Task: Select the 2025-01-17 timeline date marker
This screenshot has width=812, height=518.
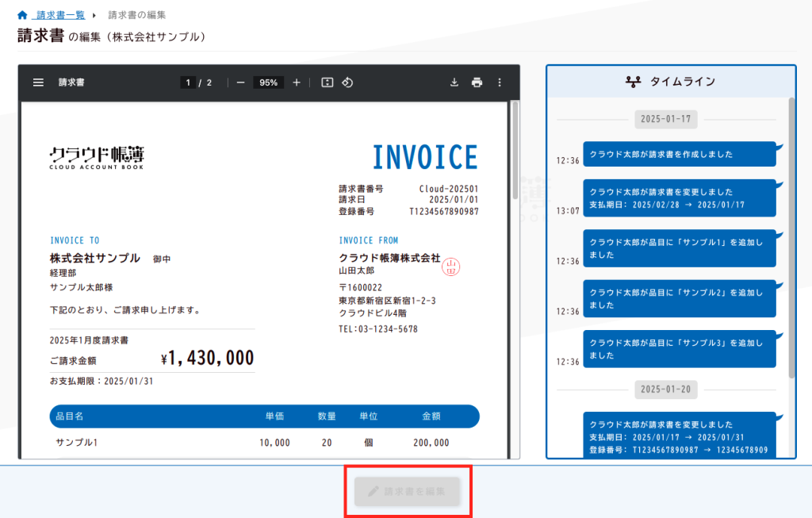Action: [x=665, y=120]
